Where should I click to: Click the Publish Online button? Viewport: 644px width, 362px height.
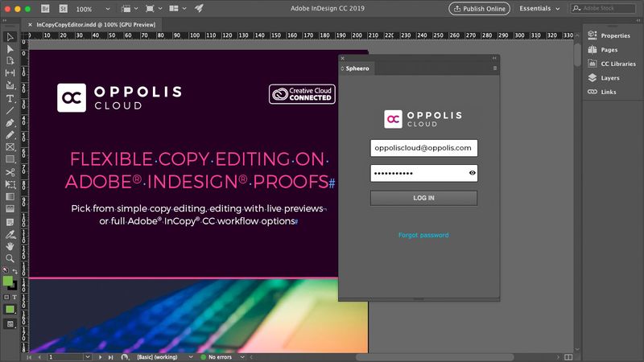point(479,9)
